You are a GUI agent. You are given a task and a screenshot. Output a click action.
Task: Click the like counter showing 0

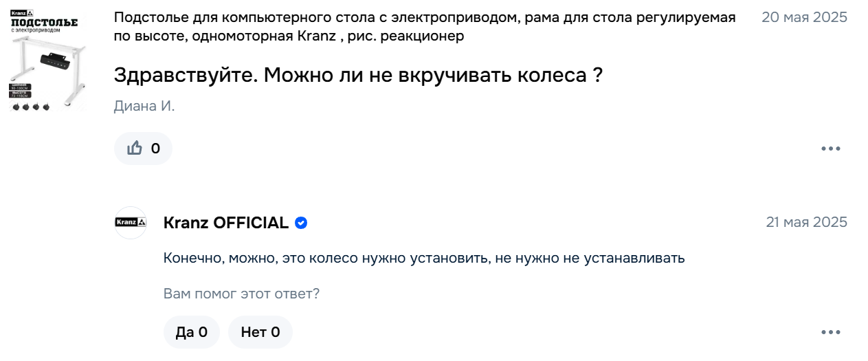coord(155,149)
